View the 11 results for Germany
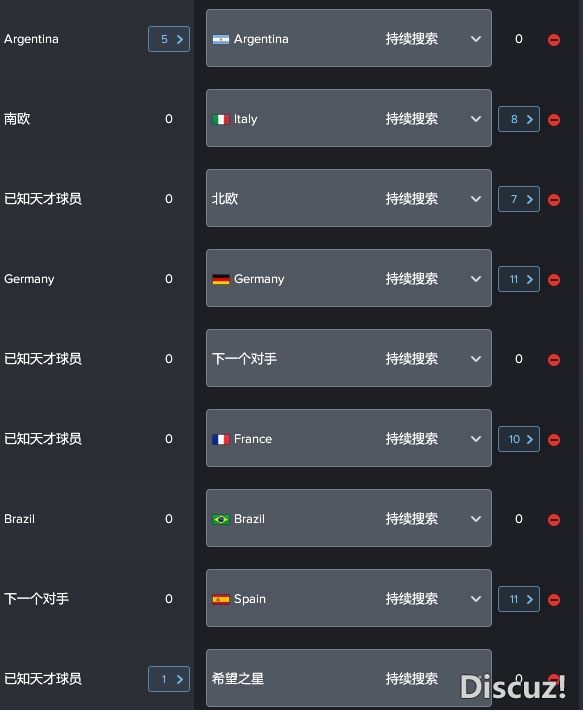Image resolution: width=583 pixels, height=711 pixels. click(519, 279)
